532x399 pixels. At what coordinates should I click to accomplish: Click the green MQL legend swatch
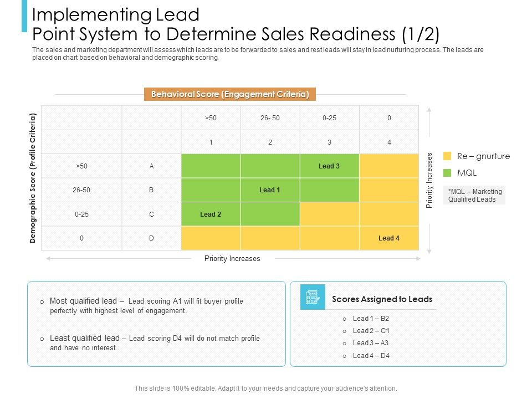click(447, 173)
